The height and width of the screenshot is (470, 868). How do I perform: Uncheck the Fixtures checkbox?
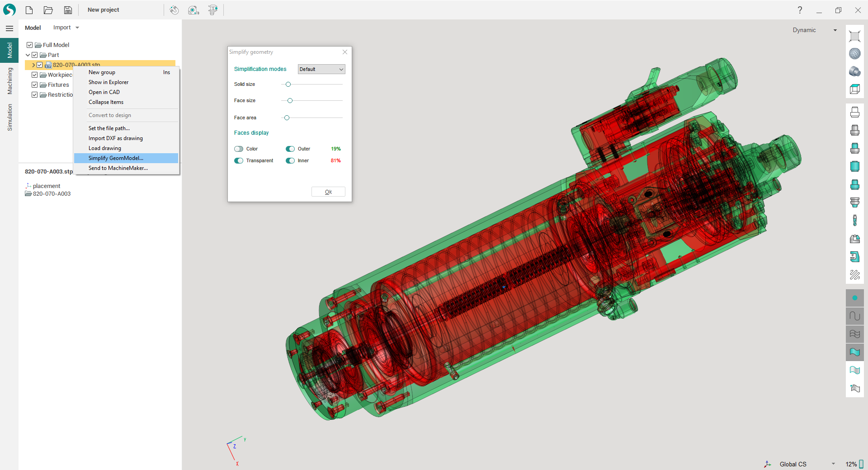pyautogui.click(x=34, y=85)
